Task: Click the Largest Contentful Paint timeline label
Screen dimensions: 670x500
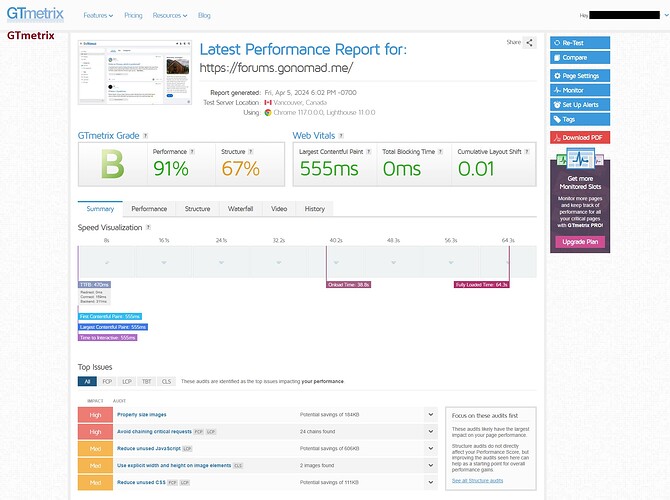Action: pos(113,327)
